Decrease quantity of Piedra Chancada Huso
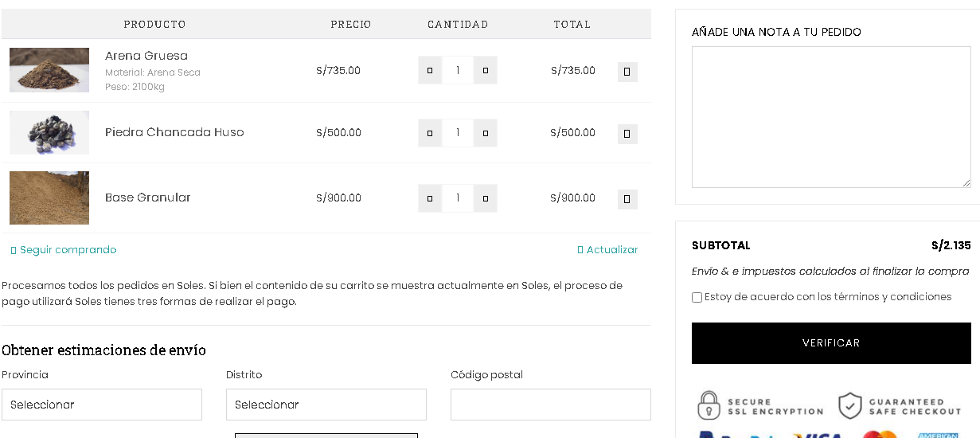 [x=430, y=133]
